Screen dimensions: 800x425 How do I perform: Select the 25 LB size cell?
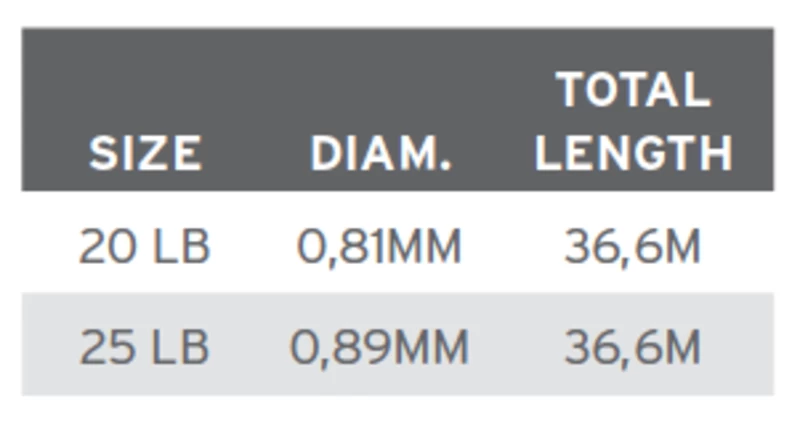click(x=145, y=346)
